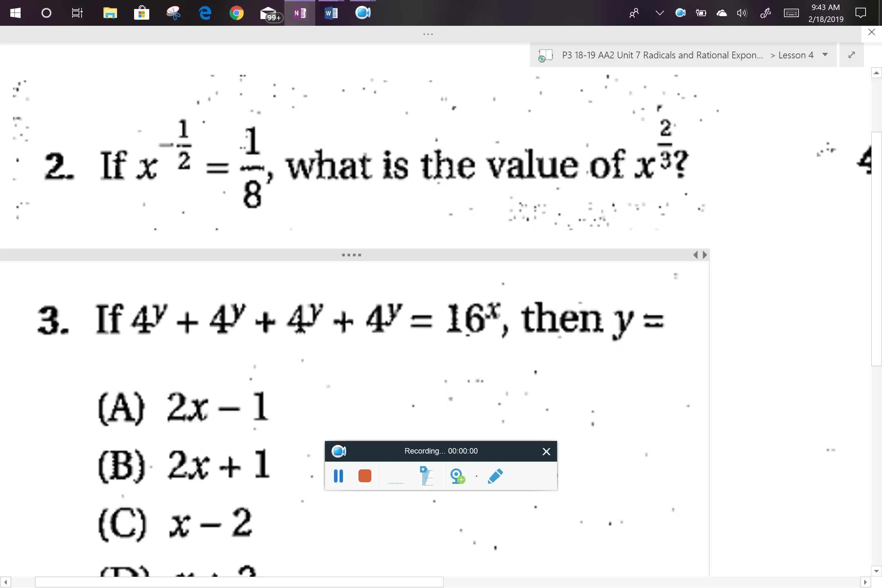This screenshot has height=588, width=882.
Task: Open Cortana search circle
Action: (x=46, y=13)
